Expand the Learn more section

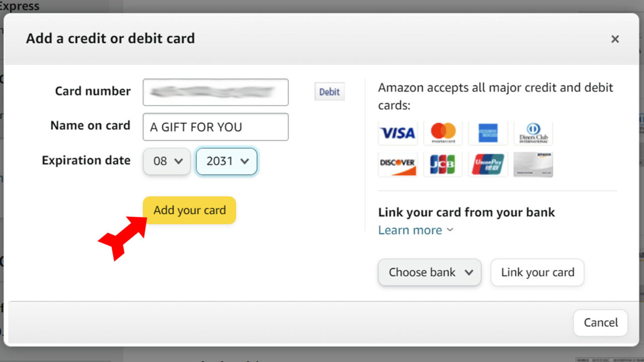(450, 230)
